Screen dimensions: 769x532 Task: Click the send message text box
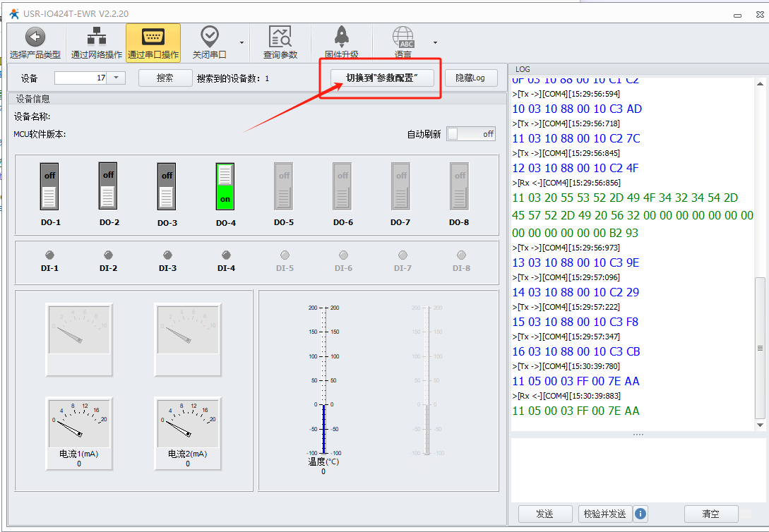(x=638, y=470)
